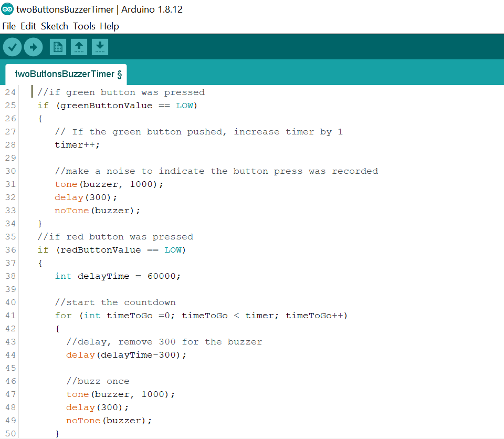Open a sketch using up-arrow icon

point(79,47)
